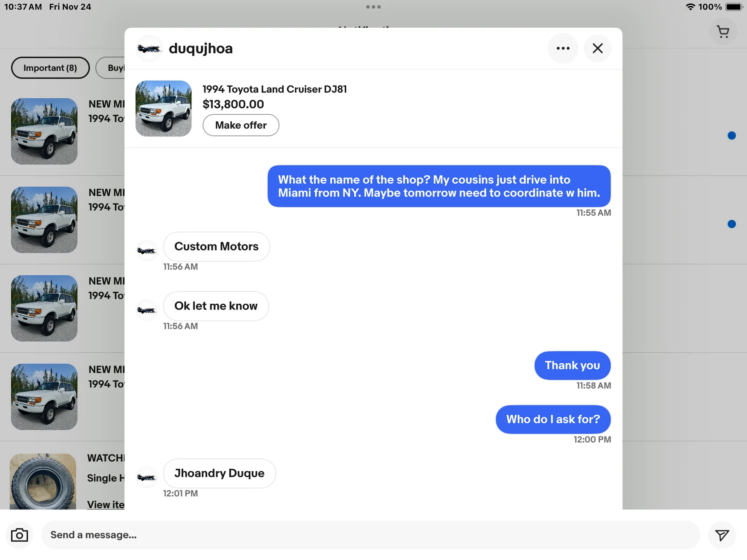Open the first new message notification thumbnail

44,131
